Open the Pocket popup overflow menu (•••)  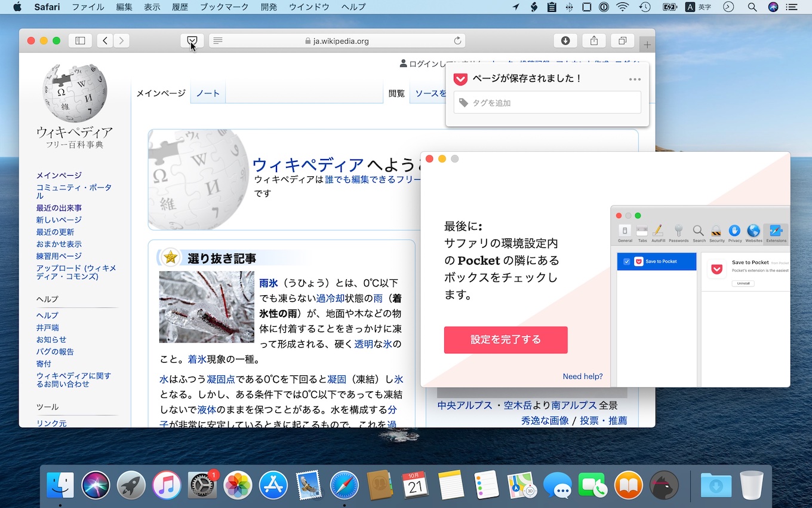(634, 78)
